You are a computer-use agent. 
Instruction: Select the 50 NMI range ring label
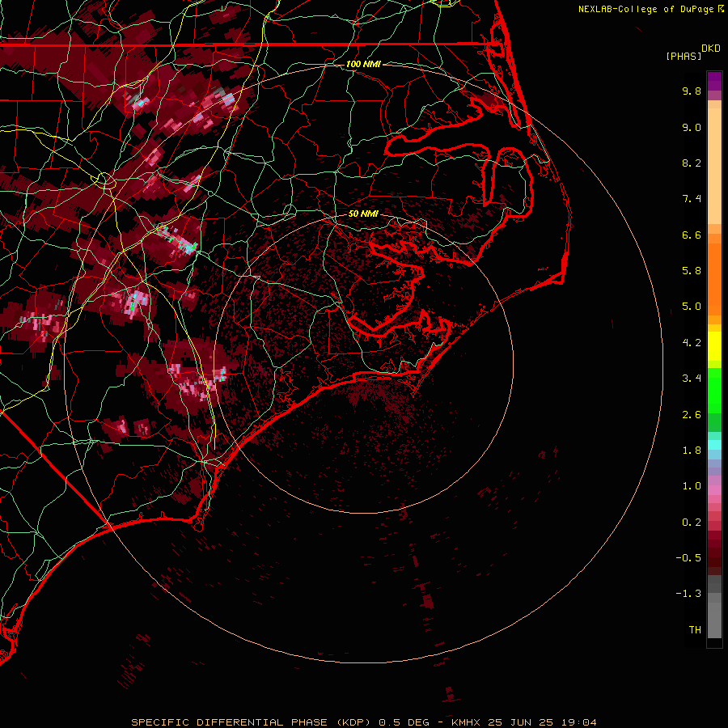click(x=363, y=214)
